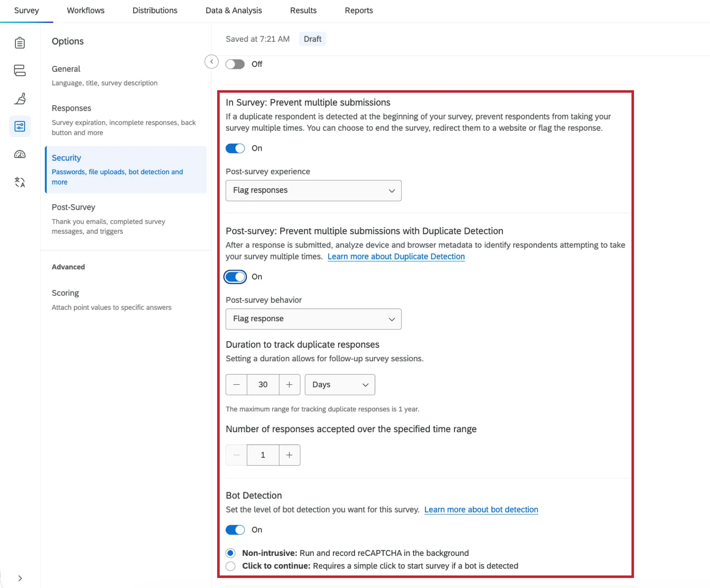710x588 pixels.
Task: Open the Post-survey experience dropdown
Action: pos(314,190)
